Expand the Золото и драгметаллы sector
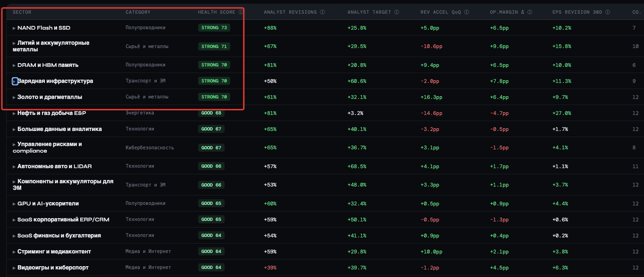This screenshot has width=644, height=277. pos(14,98)
